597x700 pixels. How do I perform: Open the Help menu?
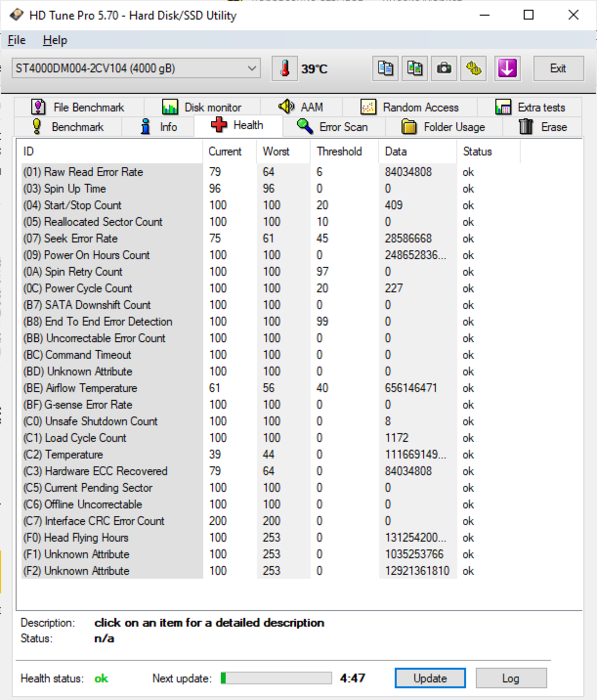point(55,40)
